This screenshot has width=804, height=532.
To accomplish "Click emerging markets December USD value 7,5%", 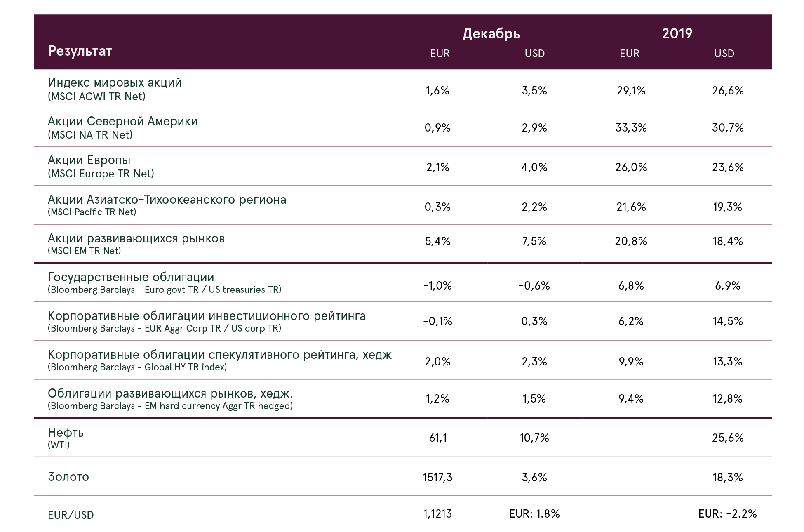I will tap(534, 241).
